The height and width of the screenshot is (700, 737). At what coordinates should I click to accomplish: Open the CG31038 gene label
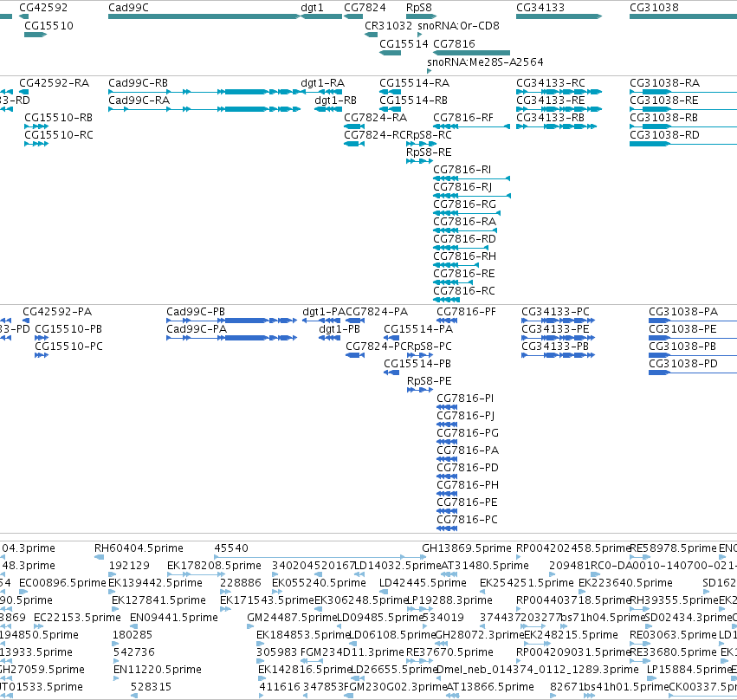654,8
